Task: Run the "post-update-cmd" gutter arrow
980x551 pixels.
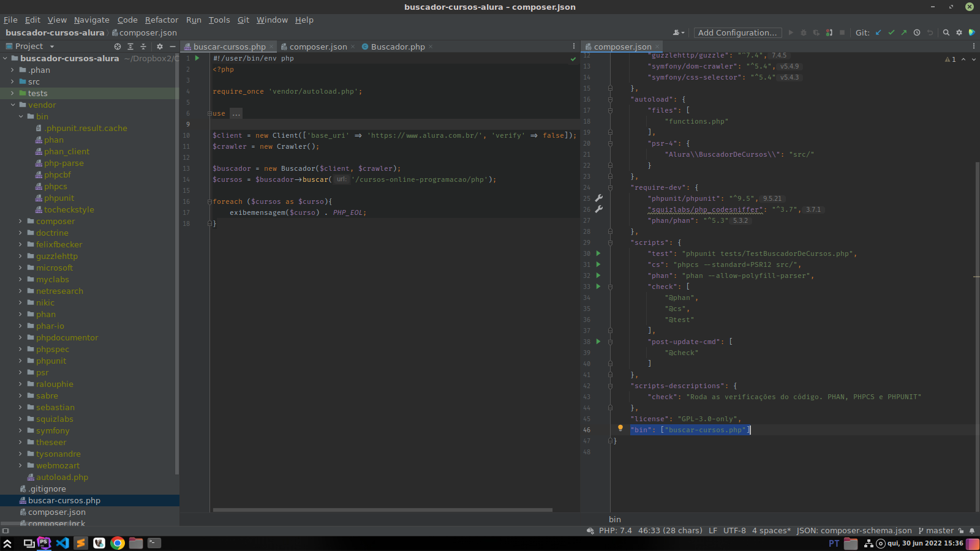Action: 598,342
